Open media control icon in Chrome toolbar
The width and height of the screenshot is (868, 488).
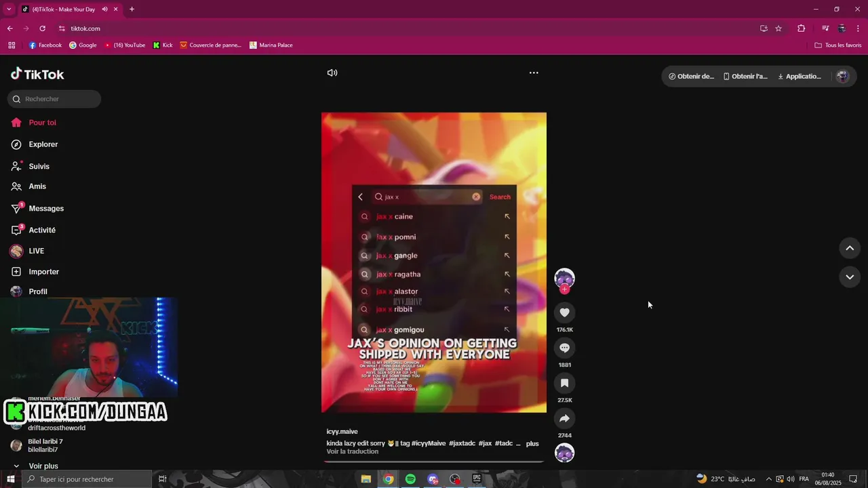[825, 28]
